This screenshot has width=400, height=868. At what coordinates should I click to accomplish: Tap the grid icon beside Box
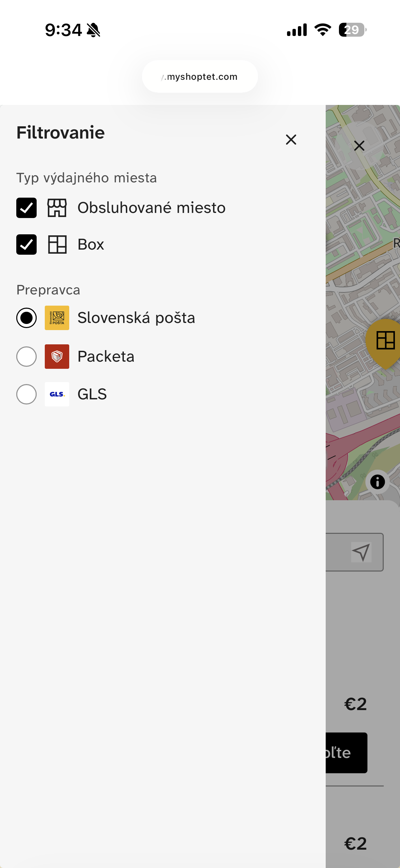tap(57, 245)
